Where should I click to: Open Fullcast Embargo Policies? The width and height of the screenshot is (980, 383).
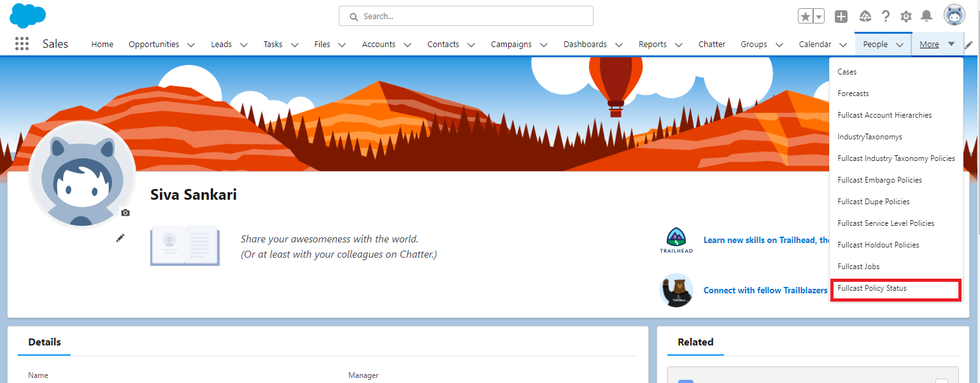[x=897, y=180]
